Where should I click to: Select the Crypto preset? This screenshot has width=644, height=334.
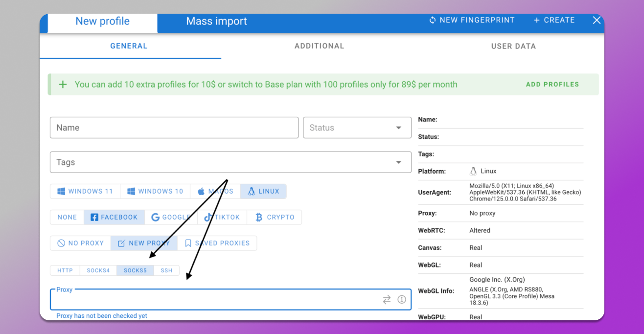pos(275,217)
